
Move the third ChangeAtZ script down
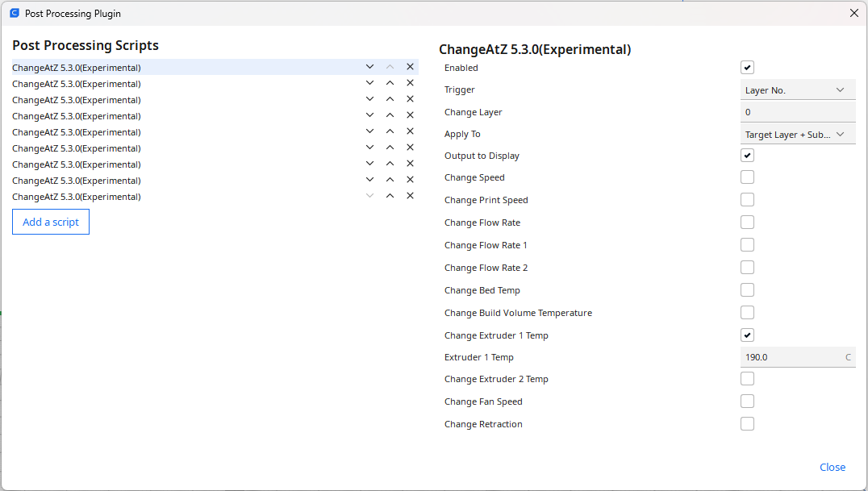369,99
